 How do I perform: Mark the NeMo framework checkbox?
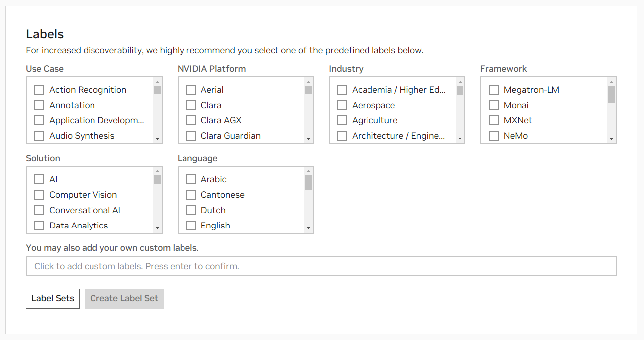[494, 136]
